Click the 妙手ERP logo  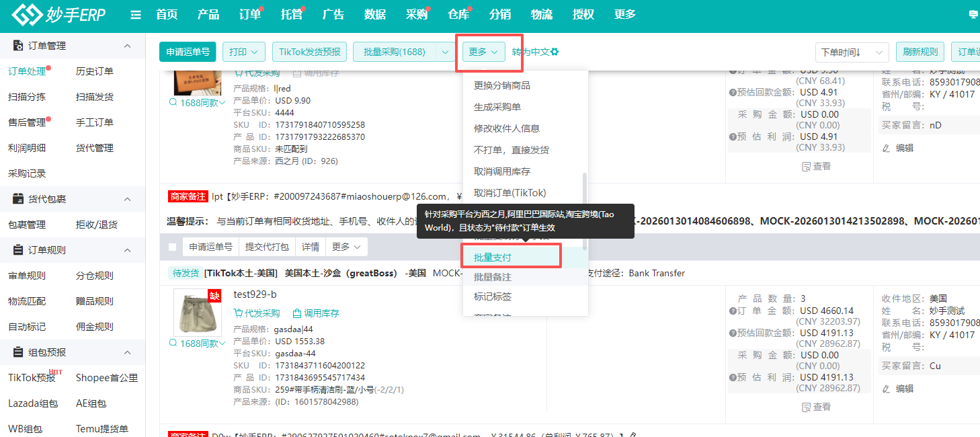click(58, 14)
